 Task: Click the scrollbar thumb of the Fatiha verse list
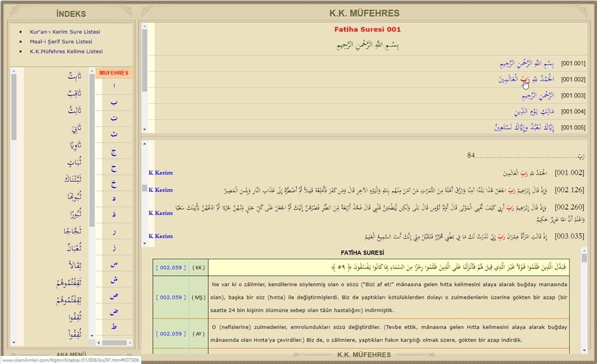tap(145, 60)
